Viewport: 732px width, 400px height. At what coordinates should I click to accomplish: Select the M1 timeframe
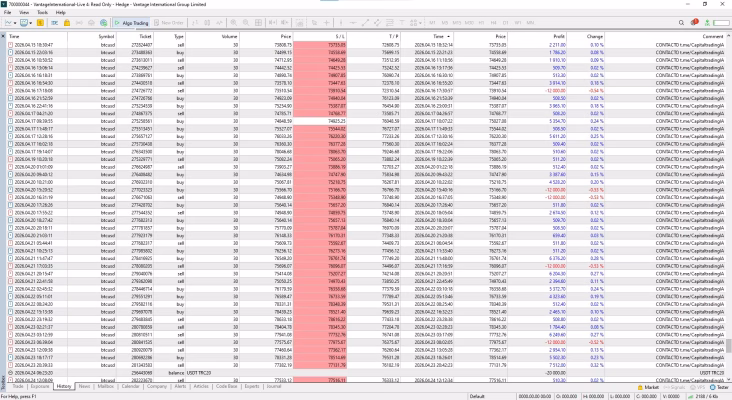click(432, 22)
